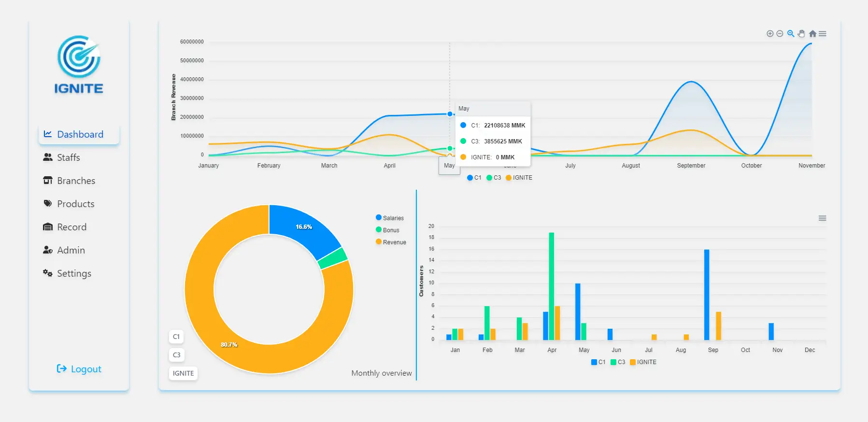The image size is (868, 422).
Task: Open the Record section in sidebar
Action: 71,227
